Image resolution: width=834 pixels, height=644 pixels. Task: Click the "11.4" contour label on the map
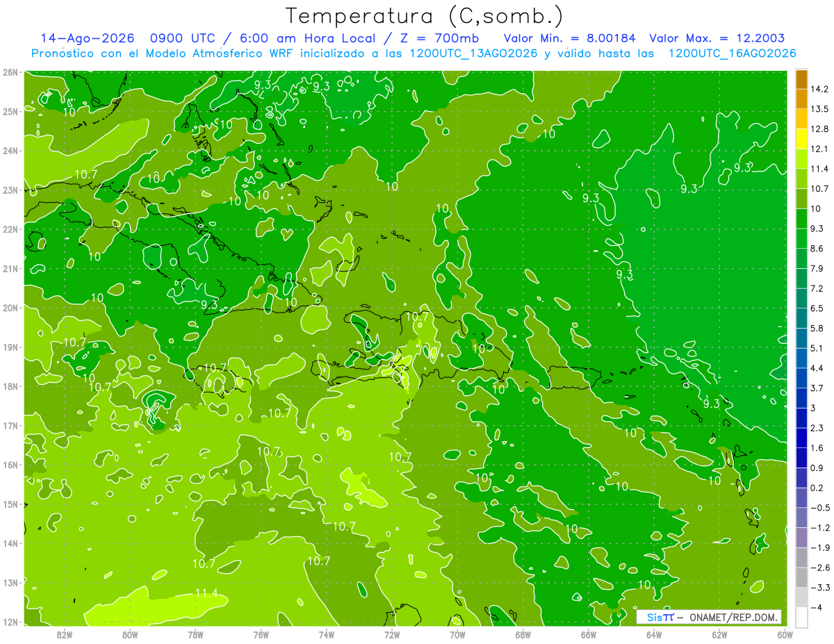(206, 593)
